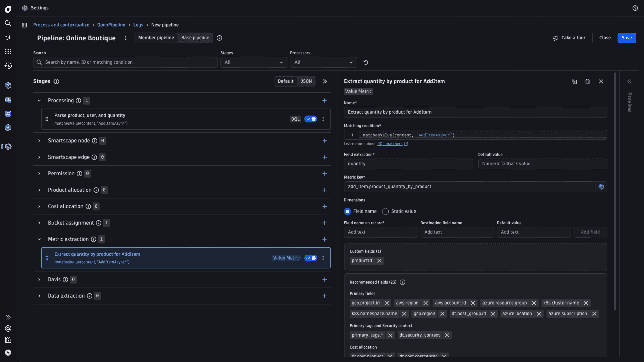
Task: Select Field name radio button
Action: point(347,211)
